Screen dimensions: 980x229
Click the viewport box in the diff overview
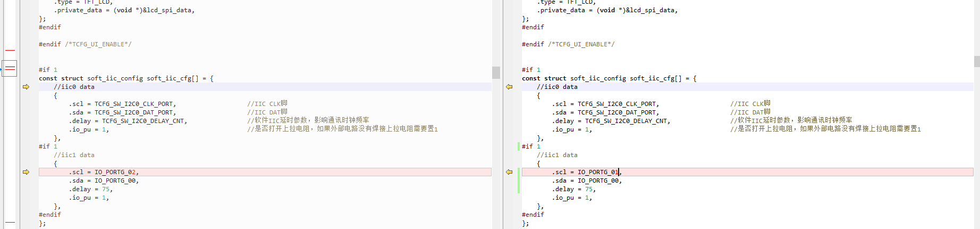(x=10, y=68)
